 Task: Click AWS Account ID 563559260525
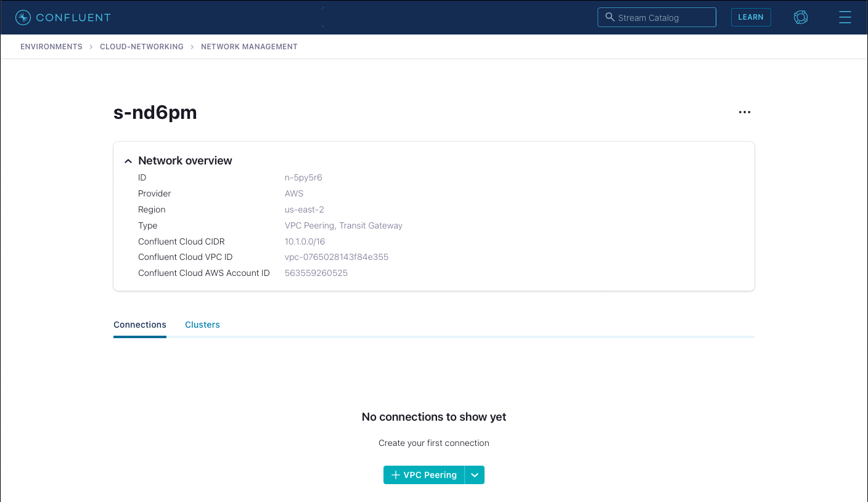[316, 273]
